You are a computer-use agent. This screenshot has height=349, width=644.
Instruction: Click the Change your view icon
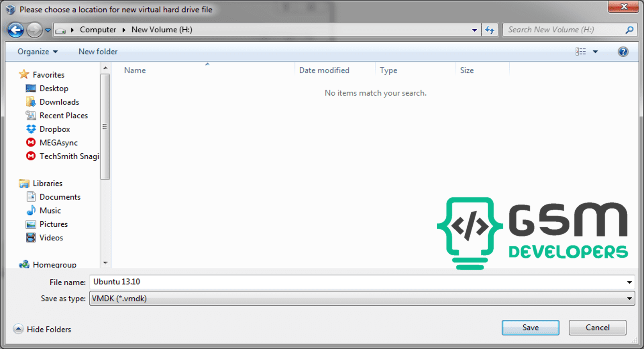[581, 52]
